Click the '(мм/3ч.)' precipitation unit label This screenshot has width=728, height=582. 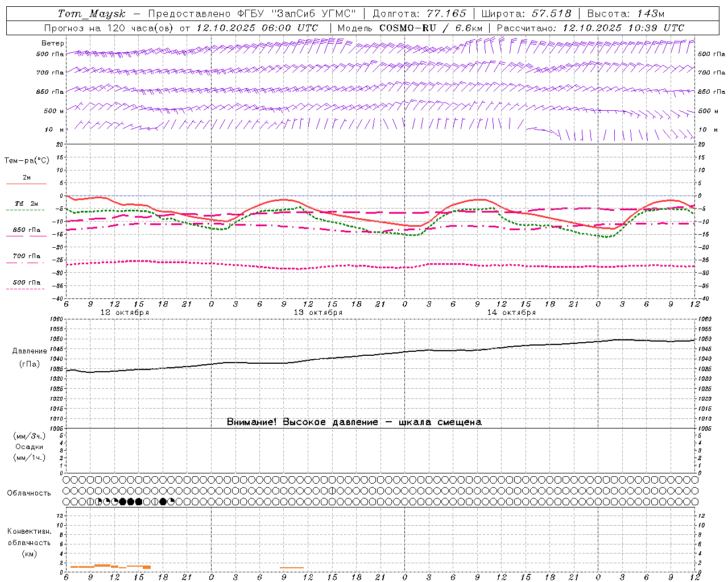tap(30, 436)
